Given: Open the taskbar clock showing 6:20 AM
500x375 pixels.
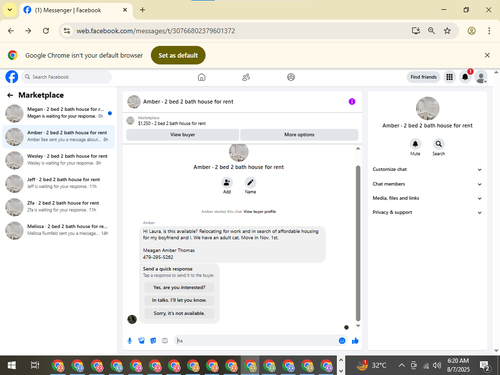Looking at the screenshot, I should tap(458, 365).
